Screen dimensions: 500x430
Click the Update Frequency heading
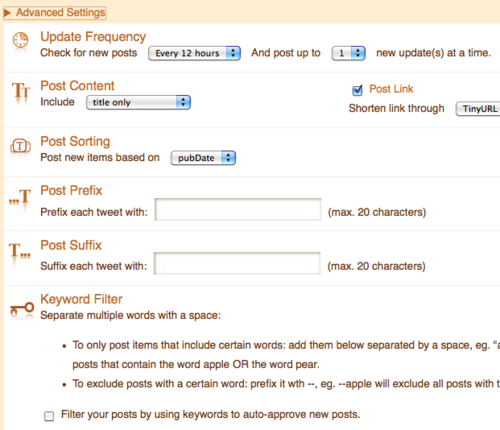[93, 37]
